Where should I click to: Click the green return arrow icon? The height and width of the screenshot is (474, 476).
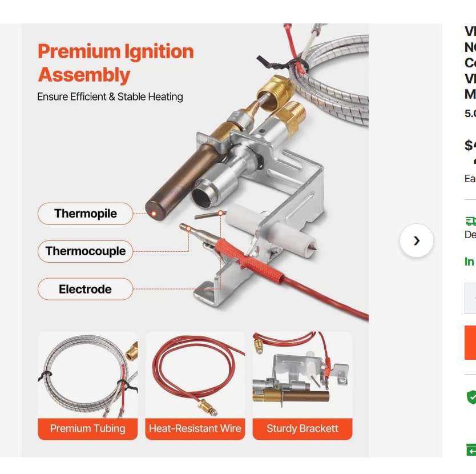tap(471, 450)
